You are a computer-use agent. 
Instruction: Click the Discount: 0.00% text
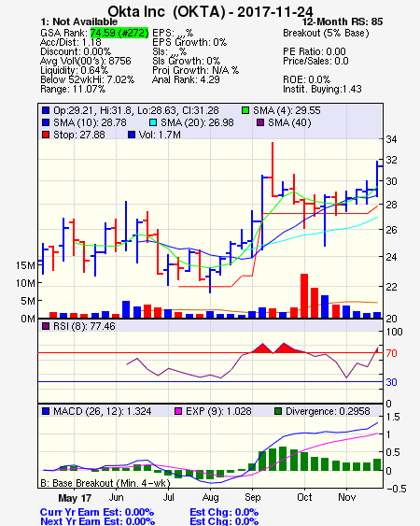76,51
